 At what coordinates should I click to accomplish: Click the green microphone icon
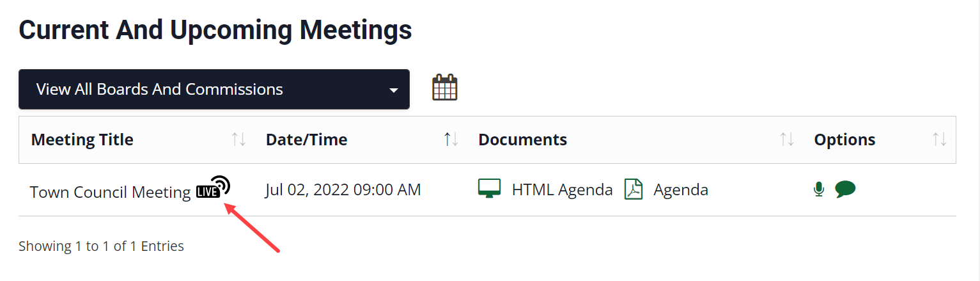click(x=819, y=189)
